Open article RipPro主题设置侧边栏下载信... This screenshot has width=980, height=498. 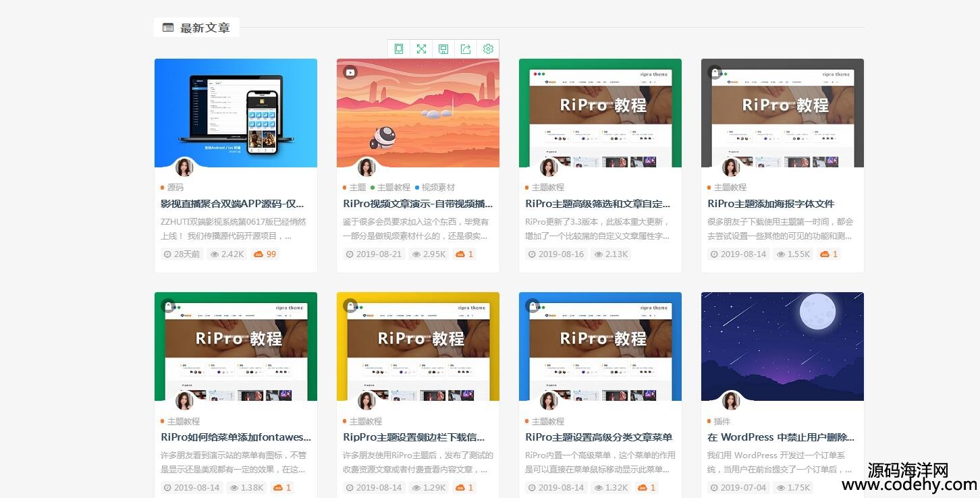coord(414,437)
